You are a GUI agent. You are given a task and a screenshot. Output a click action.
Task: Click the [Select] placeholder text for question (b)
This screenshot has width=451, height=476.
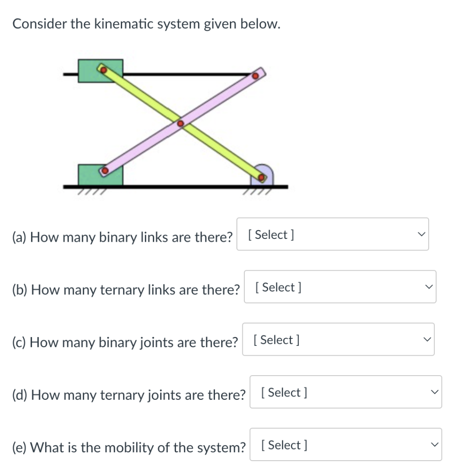tap(279, 287)
